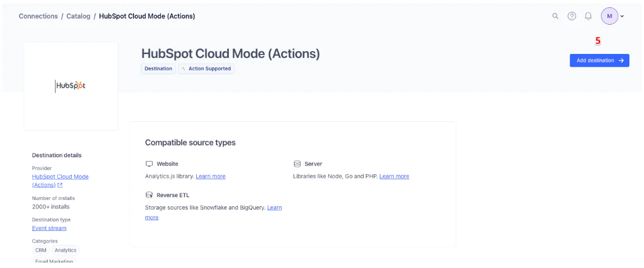Screen dimensions: 644x268
Task: Click the Compatible source types heading
Action: click(x=190, y=143)
